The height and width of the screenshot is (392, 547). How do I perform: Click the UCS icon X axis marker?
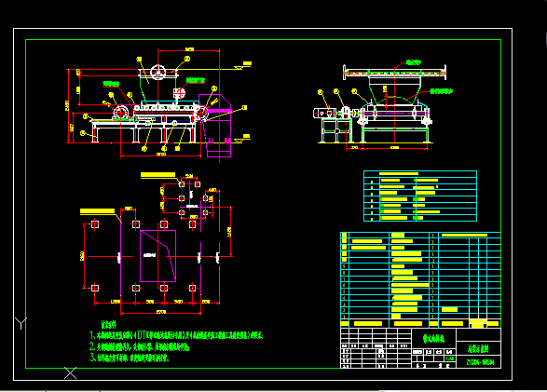[x=70, y=372]
